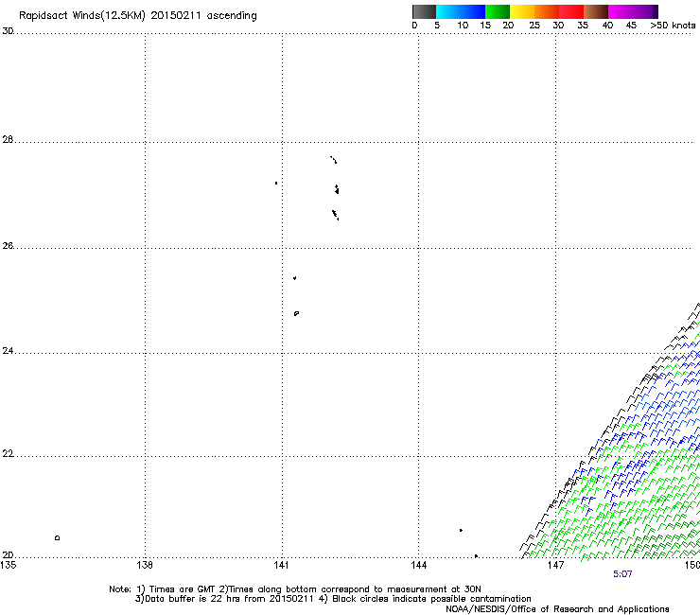This screenshot has width=700, height=615.
Task: Click the purple '5:07' swath time label
Action: coord(622,574)
